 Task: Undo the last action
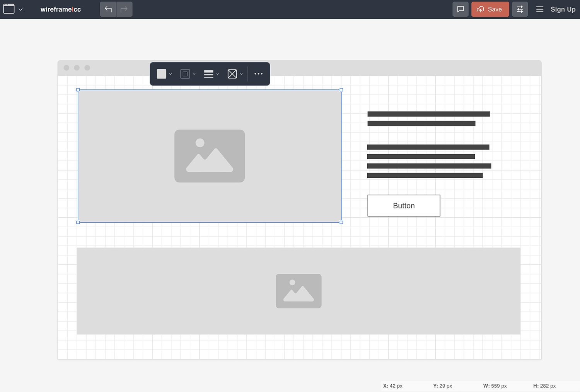pos(108,9)
